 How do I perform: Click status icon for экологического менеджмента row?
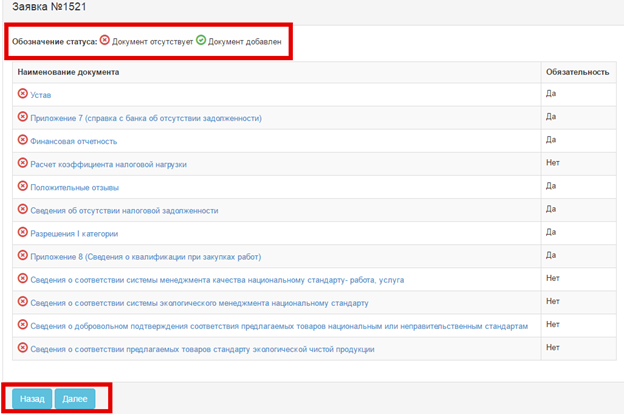23,301
